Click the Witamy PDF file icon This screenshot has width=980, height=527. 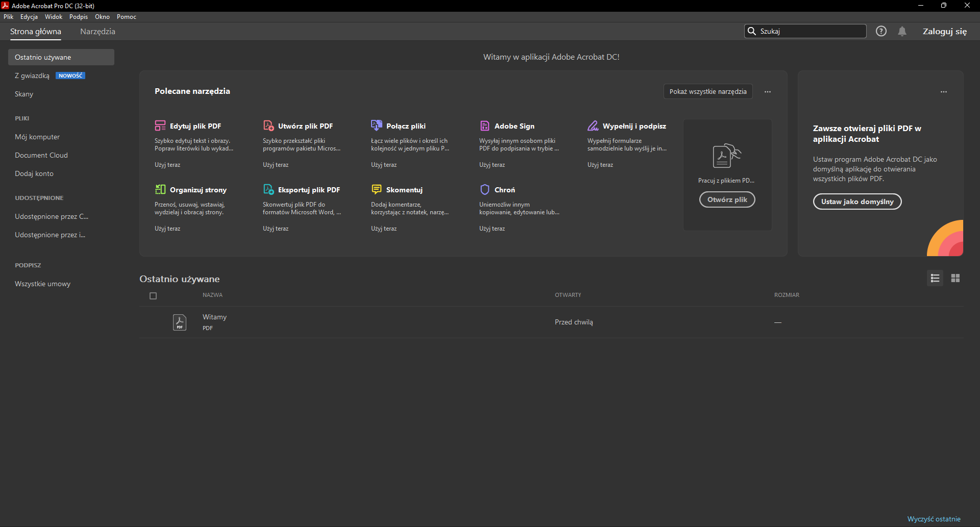pos(180,322)
